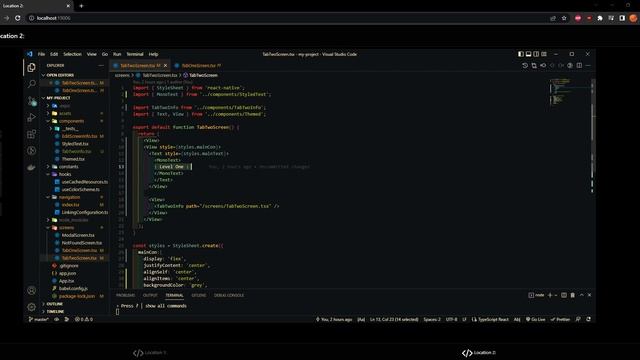Open the Selection menu
Image resolution: width=640 pixels, height=360 pixels.
coord(72,54)
